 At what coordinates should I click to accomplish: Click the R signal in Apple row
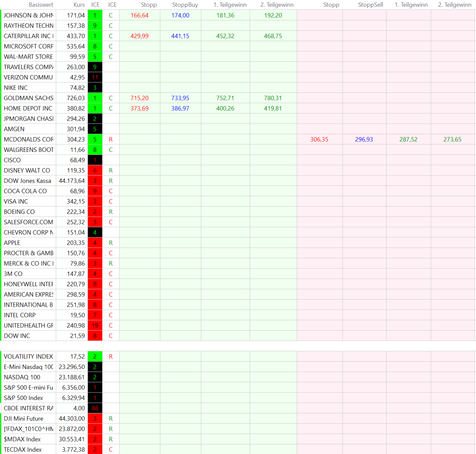111,243
